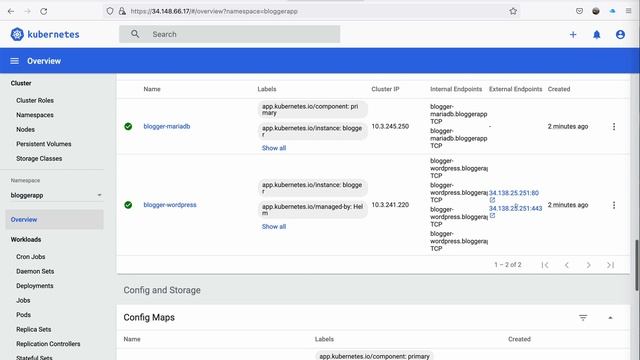This screenshot has width=640, height=360.
Task: Click Cluster IP 10.3.241.220 cell
Action: (390, 205)
